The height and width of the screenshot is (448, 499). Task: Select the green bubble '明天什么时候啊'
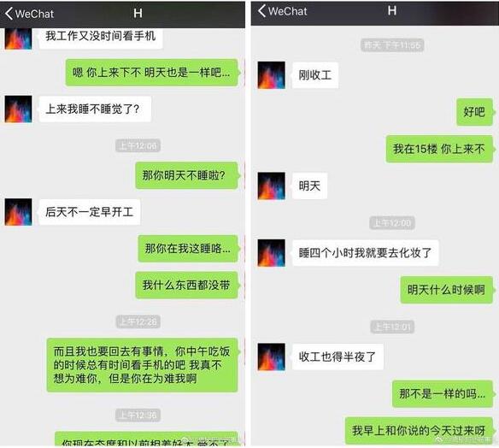447,290
